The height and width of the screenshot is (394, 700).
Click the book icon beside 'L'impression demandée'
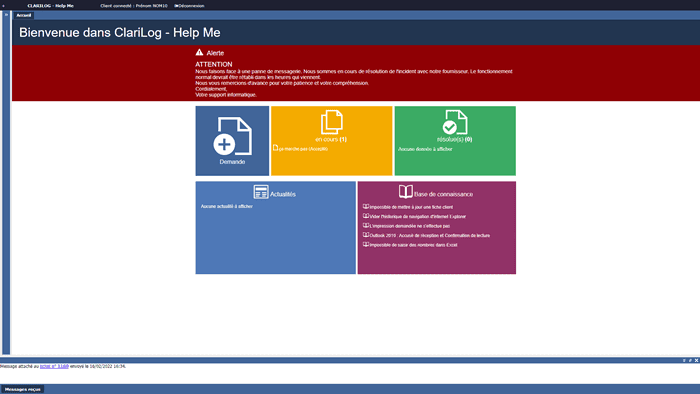[x=366, y=225]
